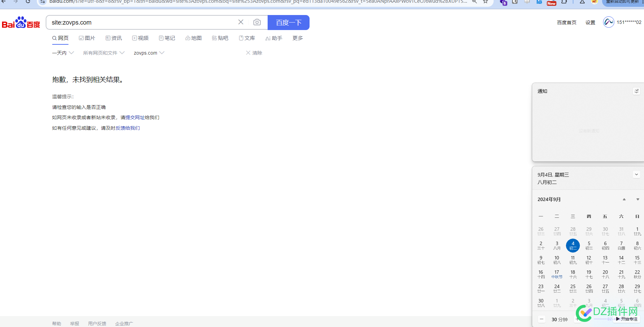The width and height of the screenshot is (644, 327).
Task: Bookmark this page with the star icon
Action: tap(485, 2)
